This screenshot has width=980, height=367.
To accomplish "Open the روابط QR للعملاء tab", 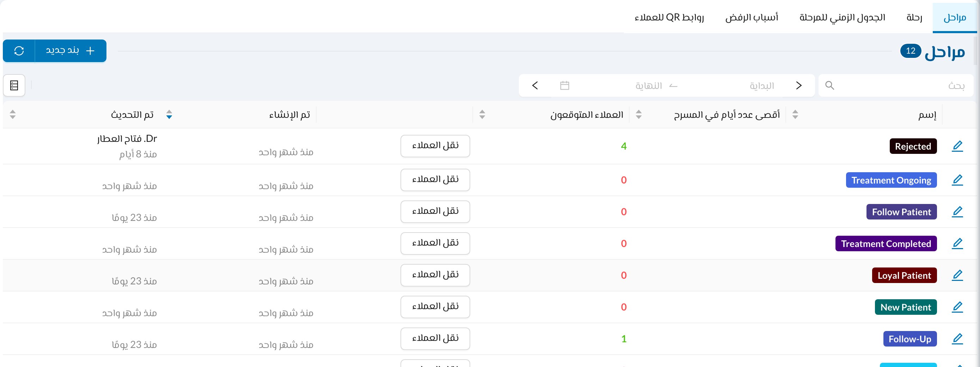I will 669,18.
